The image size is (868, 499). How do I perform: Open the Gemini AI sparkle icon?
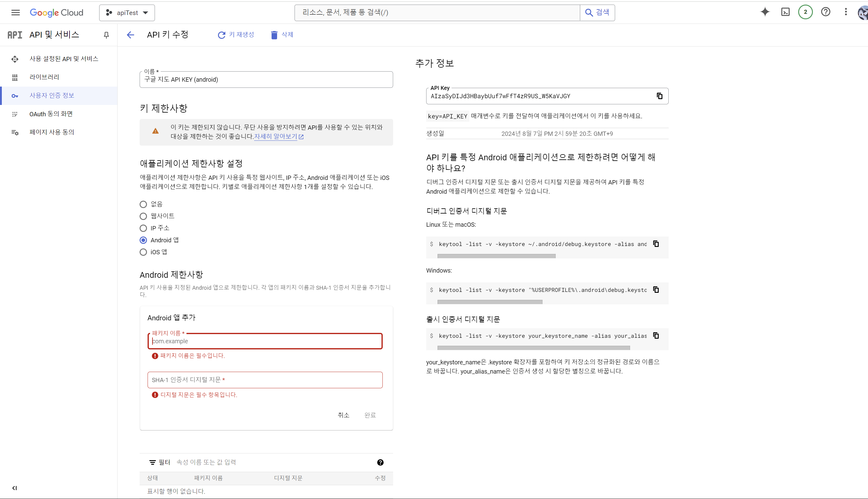[x=765, y=12]
